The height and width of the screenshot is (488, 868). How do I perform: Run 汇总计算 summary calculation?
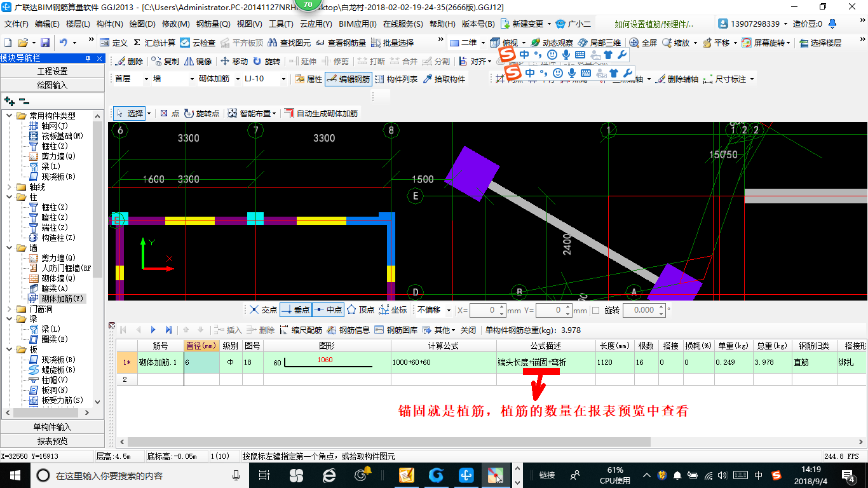(154, 43)
